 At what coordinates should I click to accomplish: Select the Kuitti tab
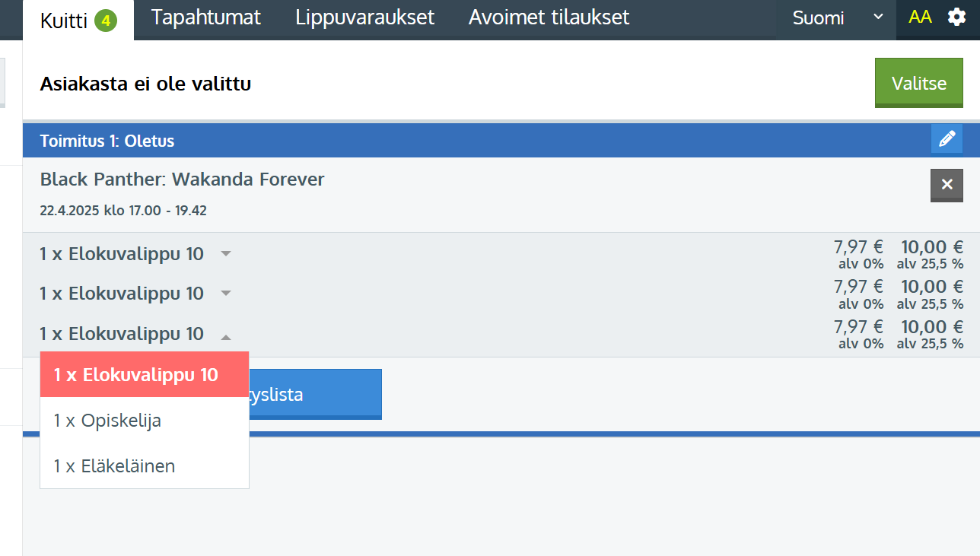(63, 20)
